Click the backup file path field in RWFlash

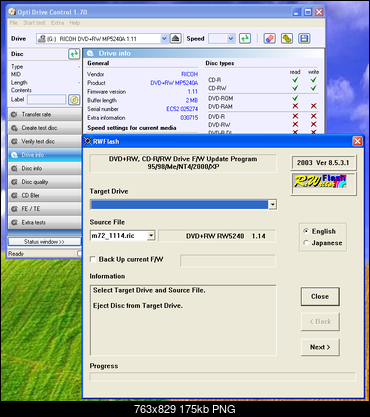coord(228,261)
